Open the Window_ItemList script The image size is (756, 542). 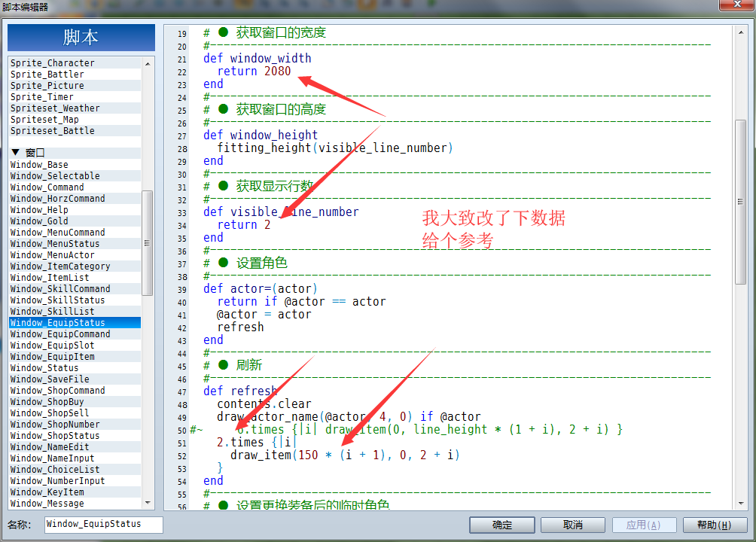pos(75,278)
